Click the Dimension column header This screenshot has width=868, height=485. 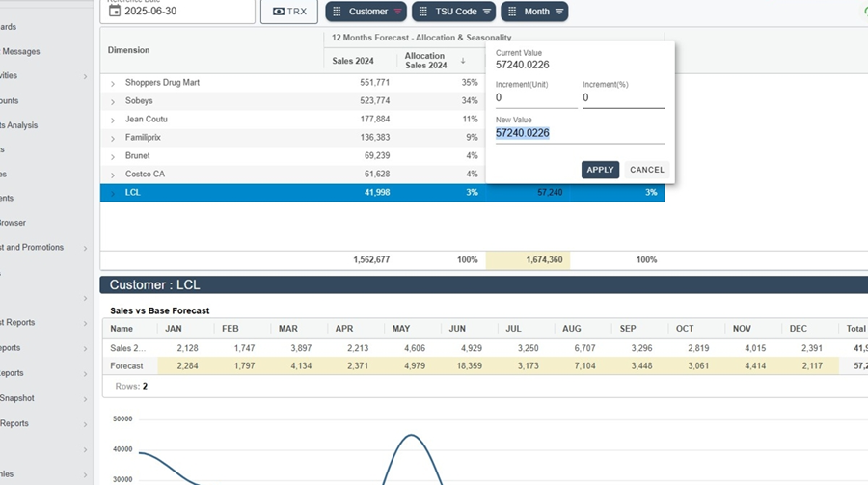[128, 50]
